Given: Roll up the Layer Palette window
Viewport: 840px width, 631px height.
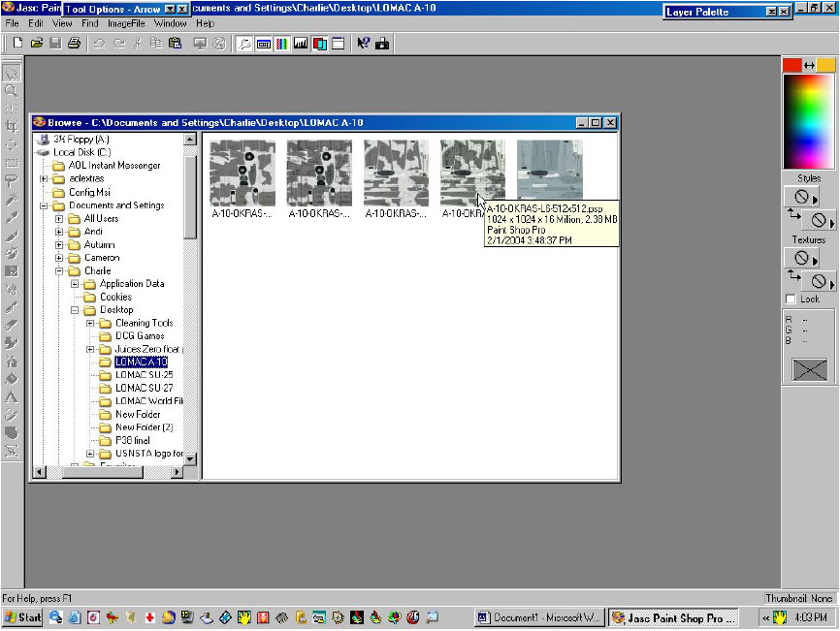Looking at the screenshot, I should point(772,12).
